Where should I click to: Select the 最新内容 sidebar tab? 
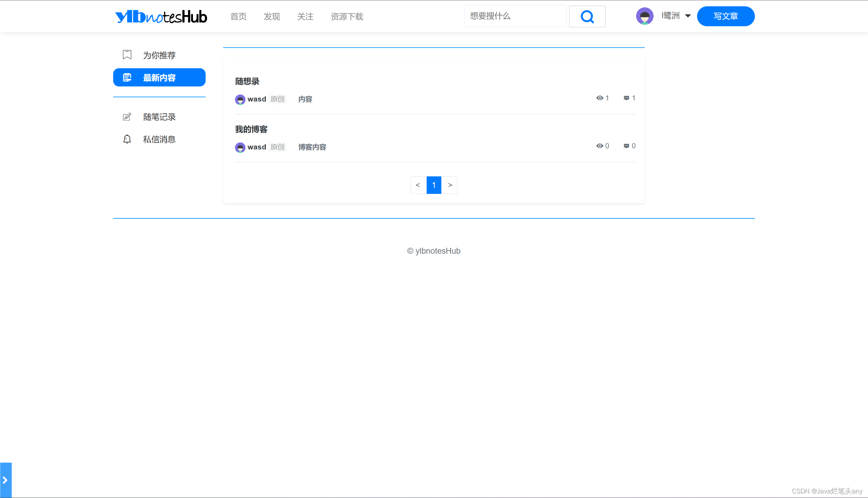[x=159, y=77]
